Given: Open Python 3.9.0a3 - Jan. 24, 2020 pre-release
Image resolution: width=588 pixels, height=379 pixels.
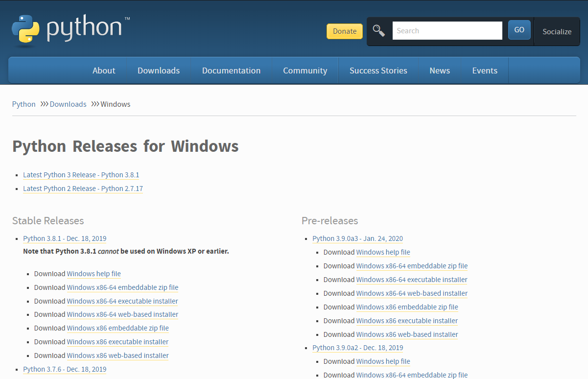Looking at the screenshot, I should pos(358,238).
